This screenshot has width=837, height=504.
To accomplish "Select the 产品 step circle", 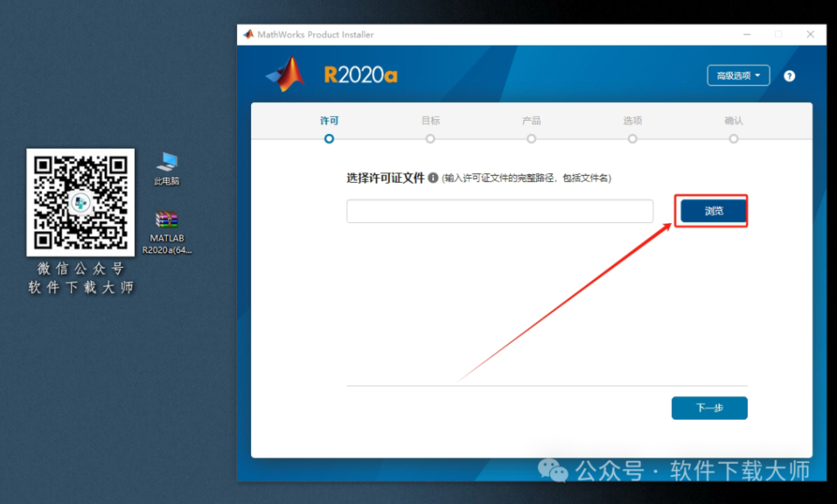I will (x=531, y=139).
